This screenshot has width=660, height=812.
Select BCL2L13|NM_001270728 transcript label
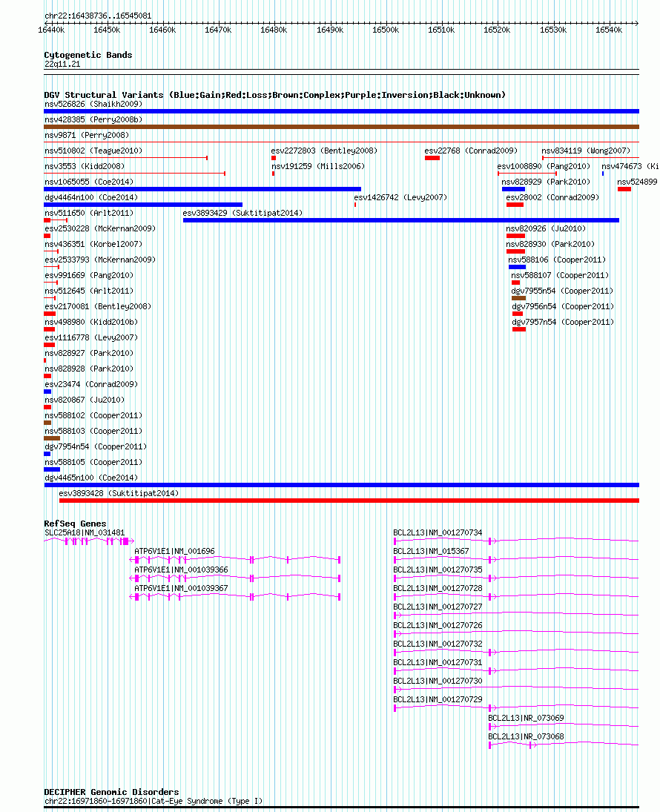pos(438,588)
